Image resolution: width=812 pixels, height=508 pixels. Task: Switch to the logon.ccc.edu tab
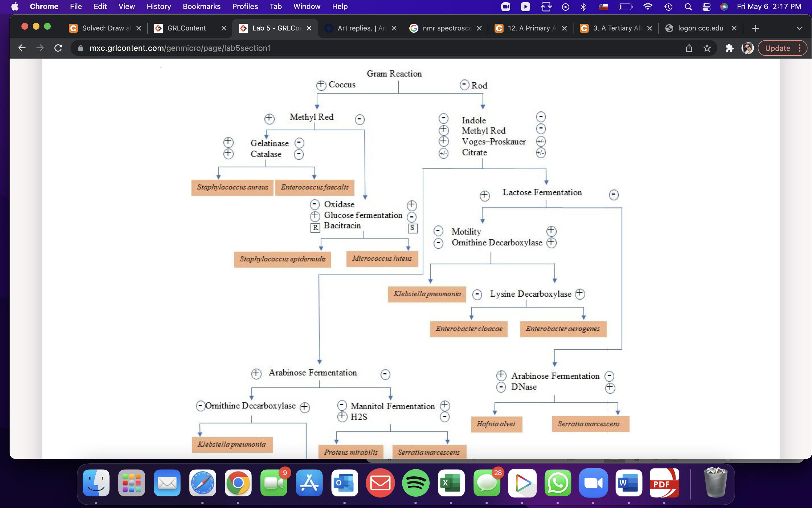(x=700, y=28)
